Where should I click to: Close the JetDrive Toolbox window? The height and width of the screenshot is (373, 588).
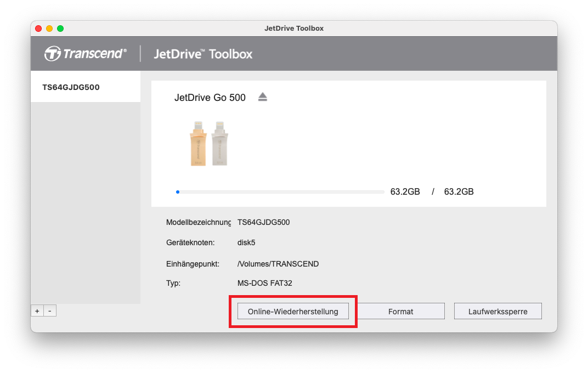click(38, 29)
